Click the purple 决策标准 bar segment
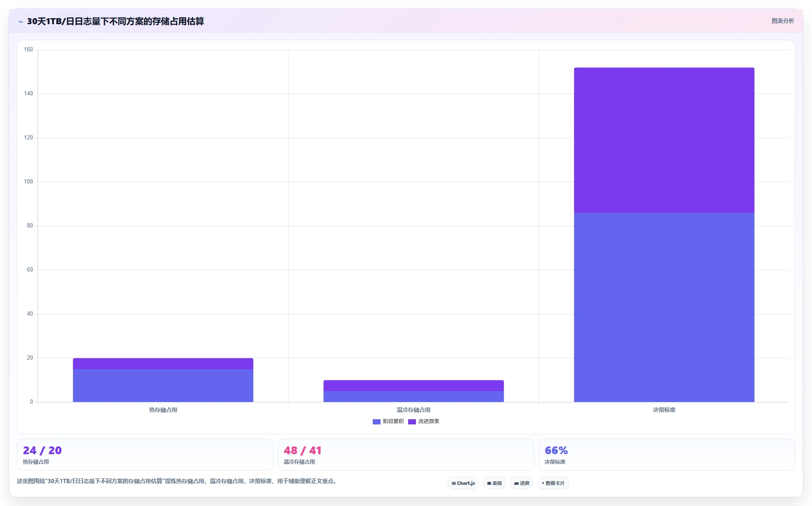812x506 pixels. (x=664, y=140)
